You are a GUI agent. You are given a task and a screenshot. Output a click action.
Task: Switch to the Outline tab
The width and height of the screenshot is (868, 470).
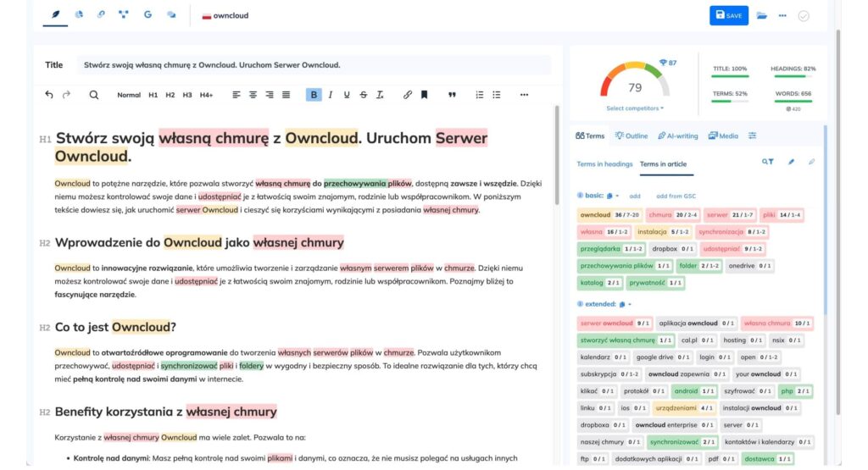(x=632, y=135)
